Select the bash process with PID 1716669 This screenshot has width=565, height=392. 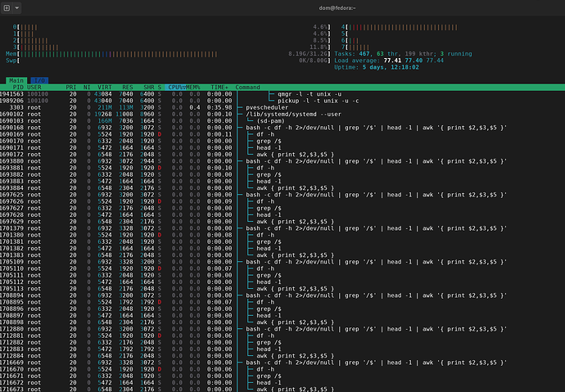pyautogui.click(x=282, y=363)
